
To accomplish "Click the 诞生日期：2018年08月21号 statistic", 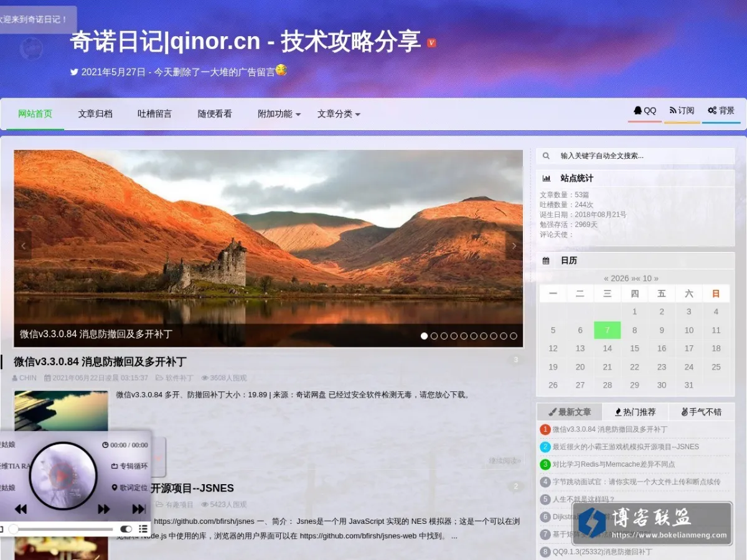I will tap(583, 215).
